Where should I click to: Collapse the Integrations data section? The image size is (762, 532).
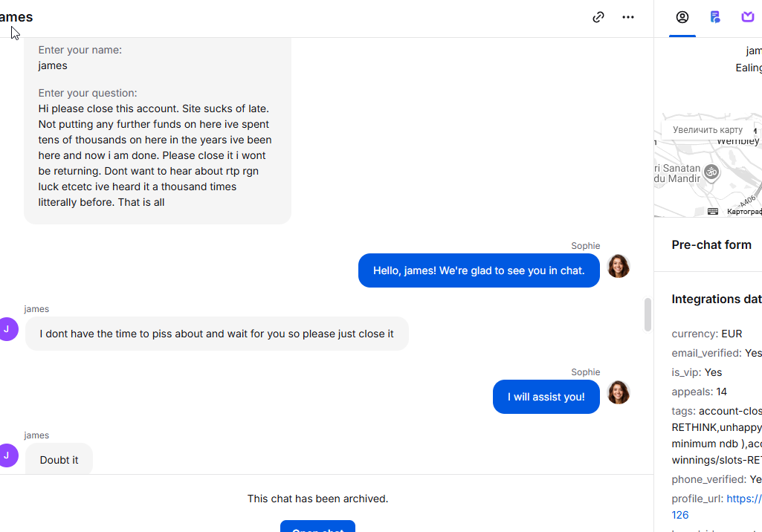point(717,299)
